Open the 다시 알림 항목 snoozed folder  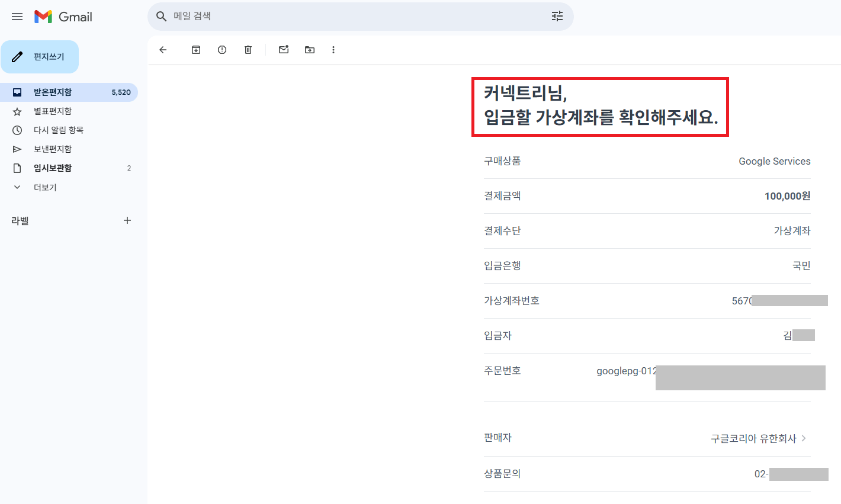coord(69,130)
